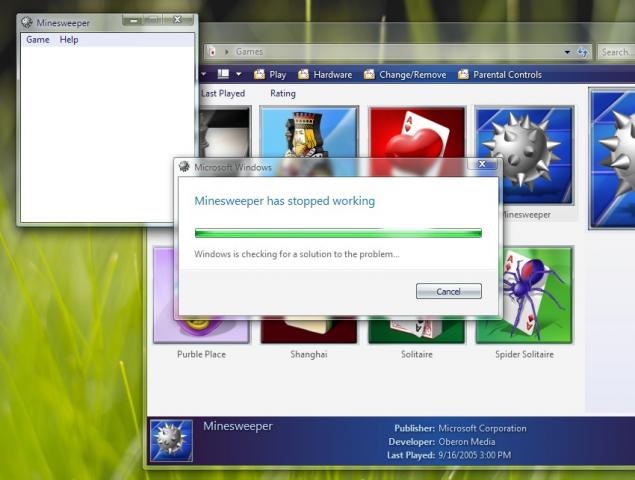Click the Hardware toolbar icon
635x480 pixels.
click(x=303, y=75)
